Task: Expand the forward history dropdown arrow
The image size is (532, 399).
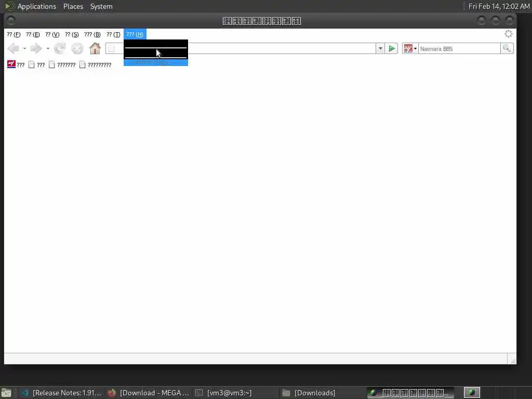Action: tap(48, 48)
